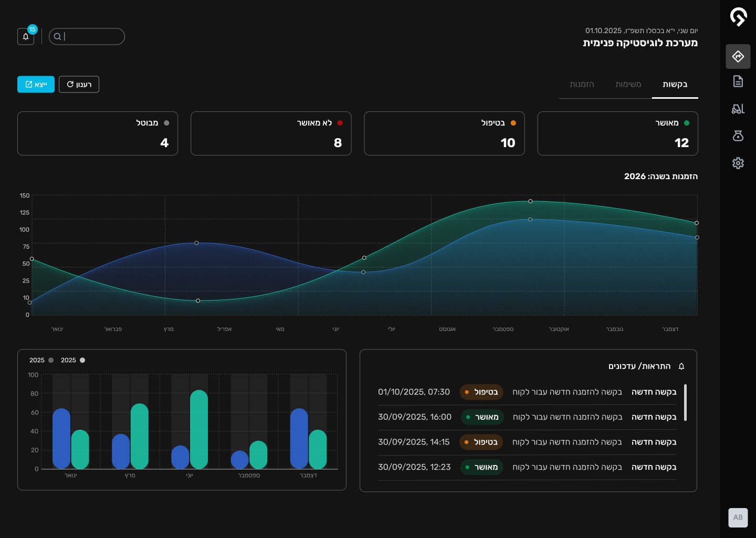Open the documents icon in sidebar

[x=738, y=81]
